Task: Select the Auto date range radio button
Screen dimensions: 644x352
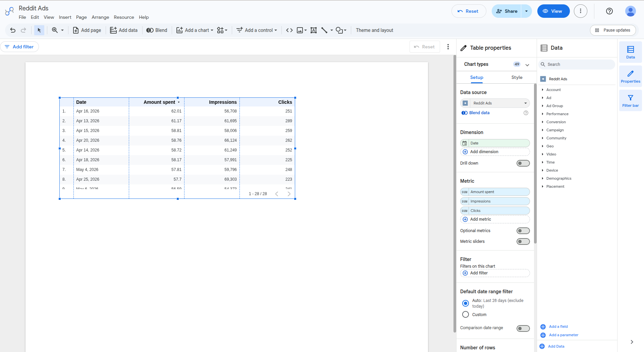Action: point(466,303)
